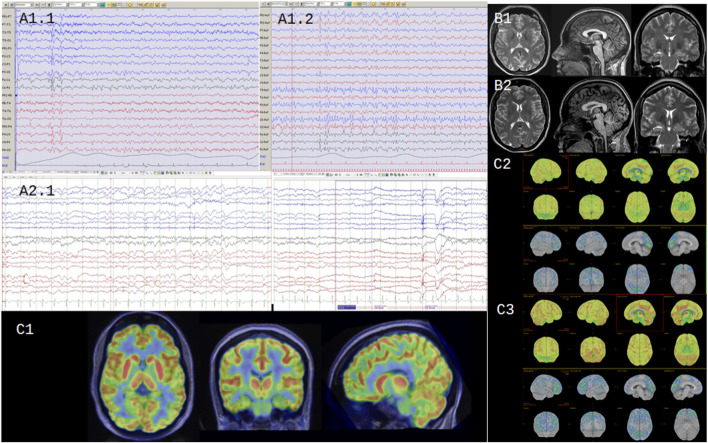Select the A2.1 EEG trace panel

[x=136, y=243]
